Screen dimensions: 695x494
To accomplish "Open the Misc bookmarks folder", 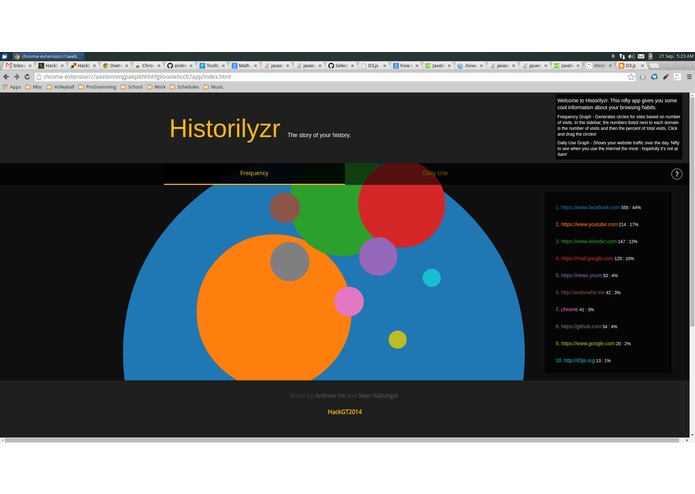I will point(34,87).
